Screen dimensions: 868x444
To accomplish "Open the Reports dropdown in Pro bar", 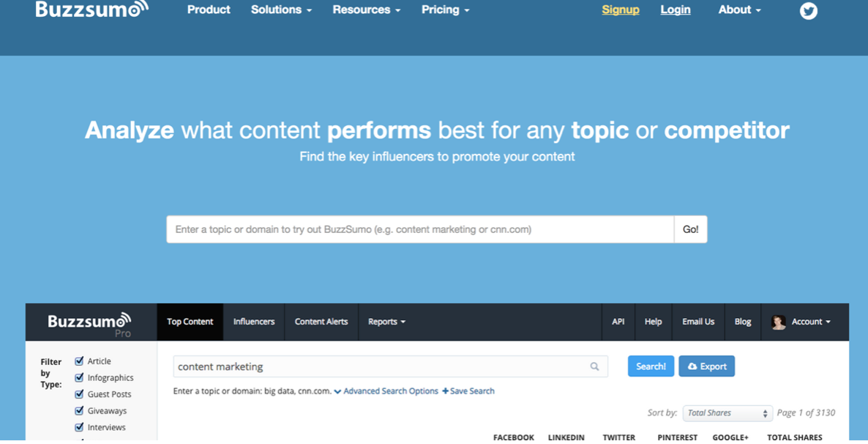I will click(386, 322).
